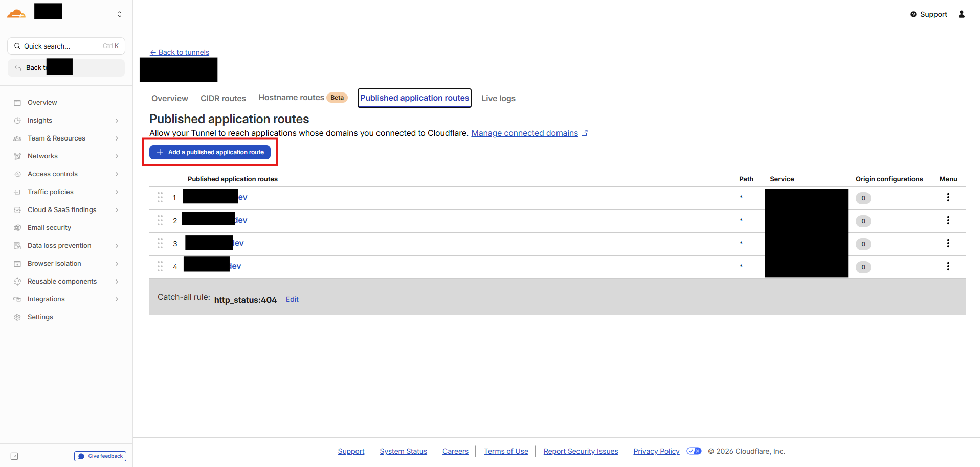
Task: Open Manage connected domains link
Action: [529, 133]
